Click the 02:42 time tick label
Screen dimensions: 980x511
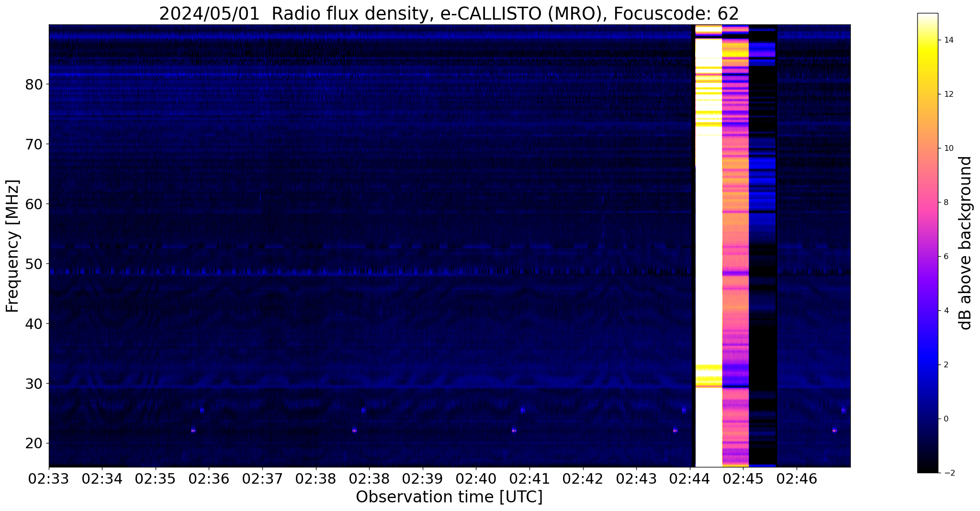(x=583, y=478)
